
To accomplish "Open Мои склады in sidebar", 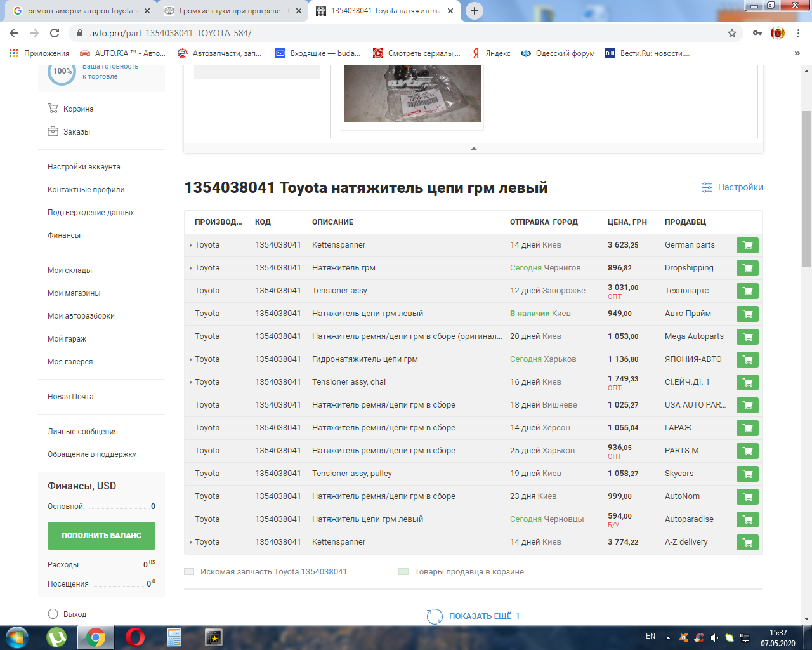I will pyautogui.click(x=70, y=270).
